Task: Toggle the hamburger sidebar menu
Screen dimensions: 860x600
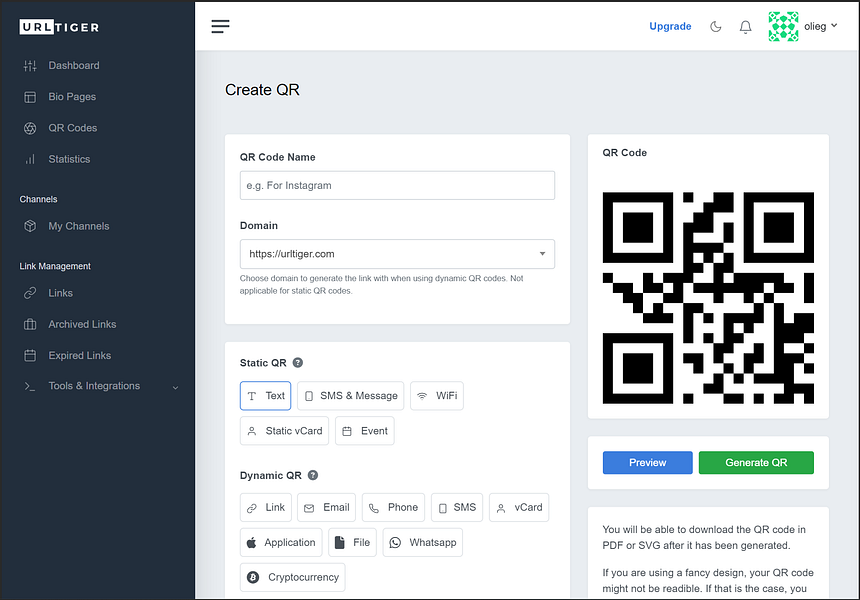Action: pos(220,26)
